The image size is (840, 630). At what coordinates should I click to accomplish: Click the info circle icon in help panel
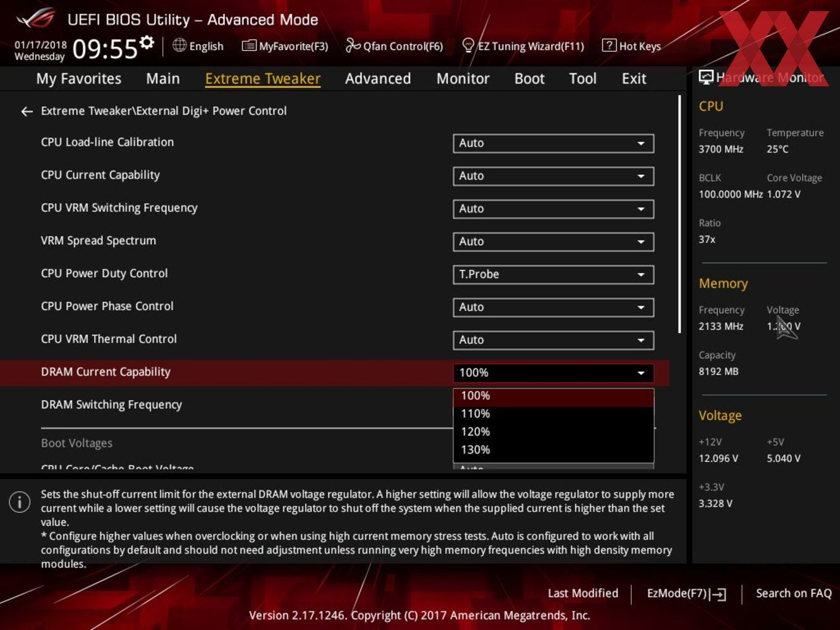20,502
